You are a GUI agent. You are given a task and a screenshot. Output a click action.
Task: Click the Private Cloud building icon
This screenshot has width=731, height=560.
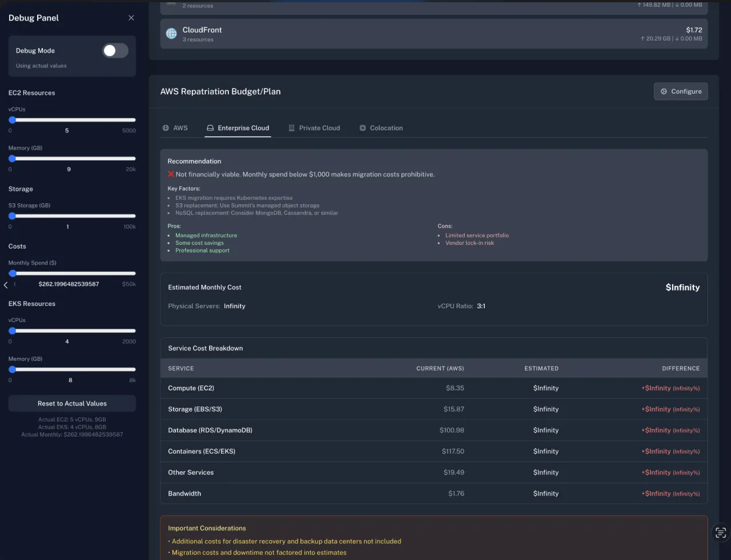coord(292,128)
